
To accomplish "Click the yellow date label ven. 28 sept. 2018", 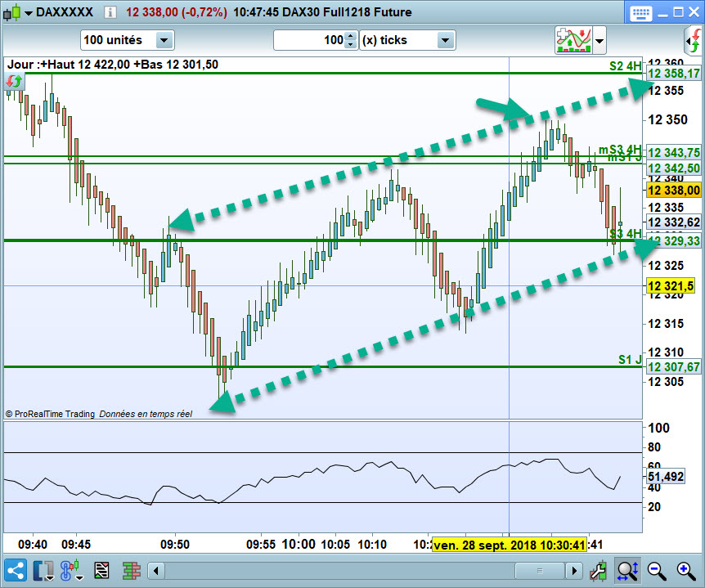I will (510, 545).
